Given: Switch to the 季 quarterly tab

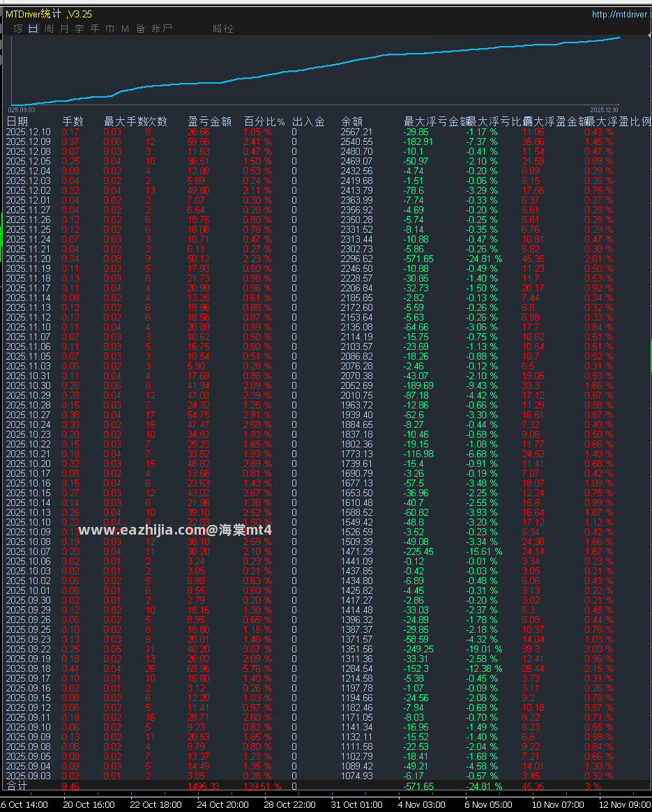Looking at the screenshot, I should pyautogui.click(x=79, y=29).
